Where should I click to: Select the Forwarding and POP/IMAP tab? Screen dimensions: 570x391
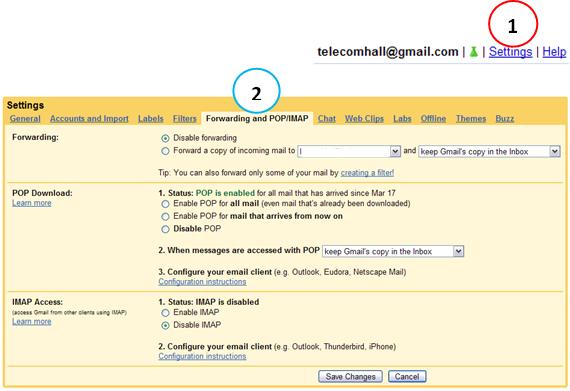[x=257, y=118]
